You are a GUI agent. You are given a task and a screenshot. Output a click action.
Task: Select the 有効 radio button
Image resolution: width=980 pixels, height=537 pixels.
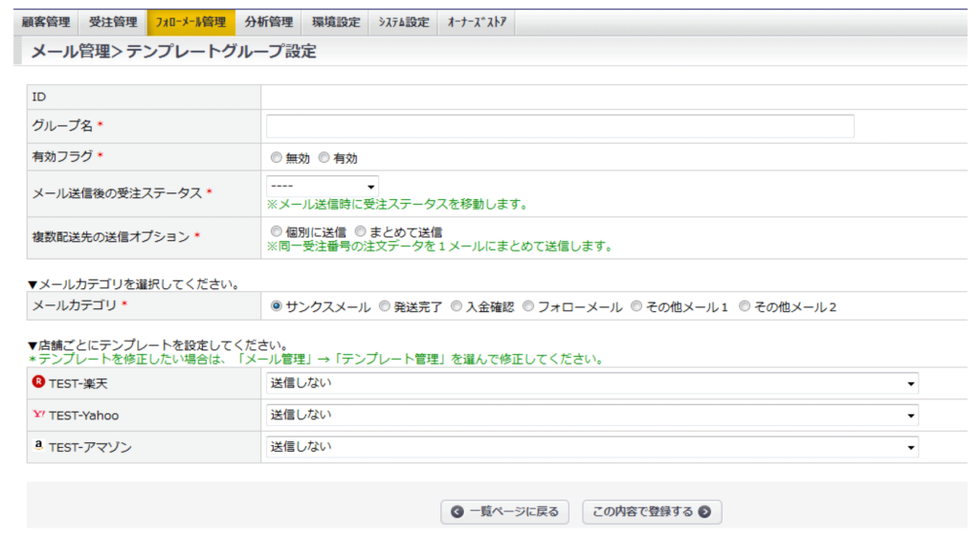[x=324, y=158]
